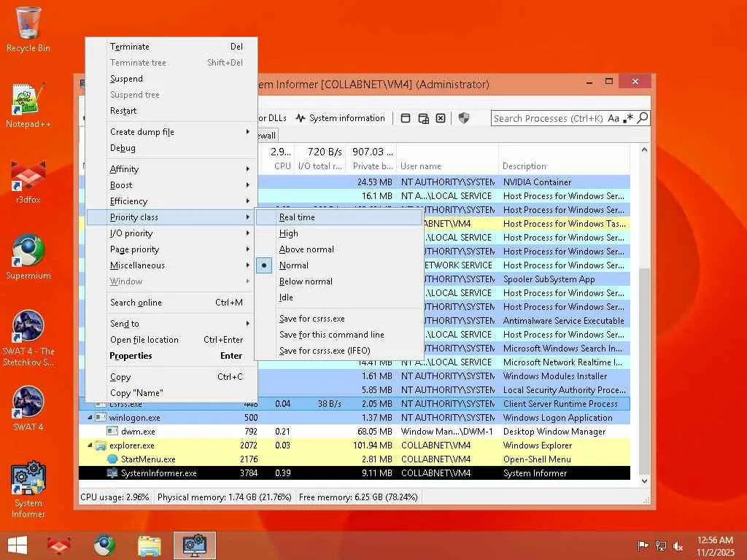Screen dimensions: 747x560
Task: Select Notepad++ desktop shortcut
Action: [28, 105]
